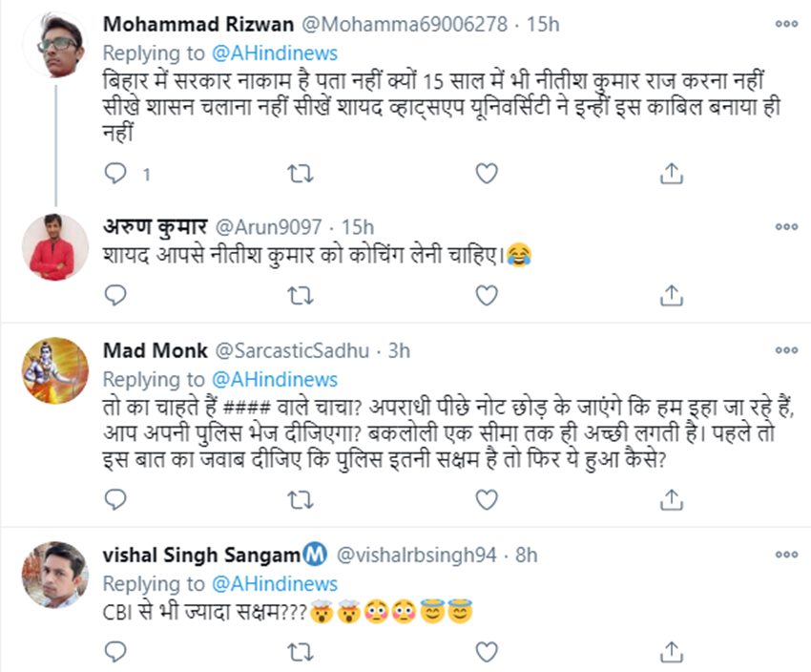Open @AHindinews link in Mohammad Rizwan's reply
Screen dimensions: 811x672
(272, 52)
